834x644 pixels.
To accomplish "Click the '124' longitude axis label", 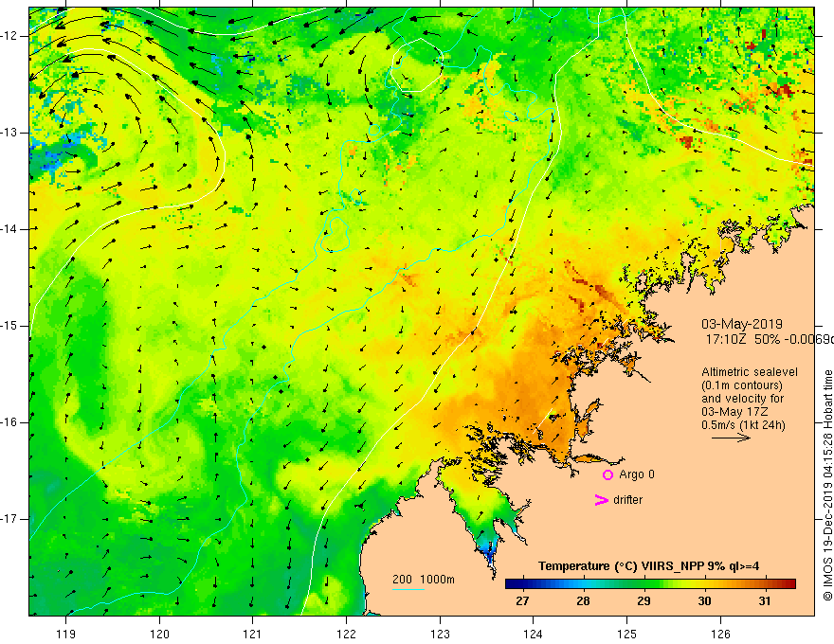I will pyautogui.click(x=534, y=634).
